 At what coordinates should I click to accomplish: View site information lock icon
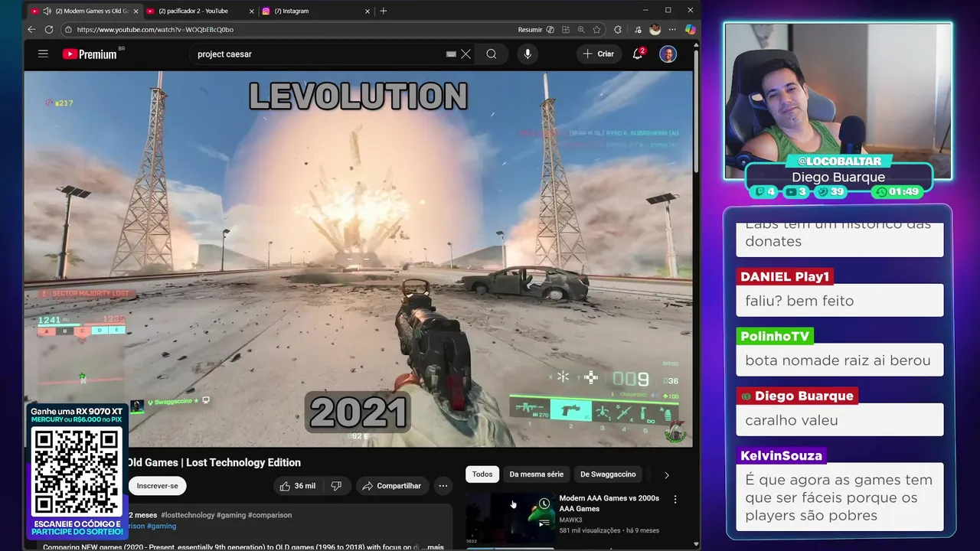[68, 30]
